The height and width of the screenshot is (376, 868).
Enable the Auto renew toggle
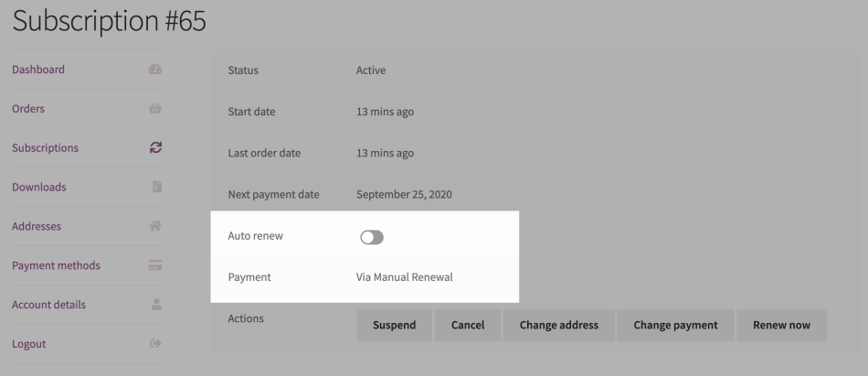point(372,237)
